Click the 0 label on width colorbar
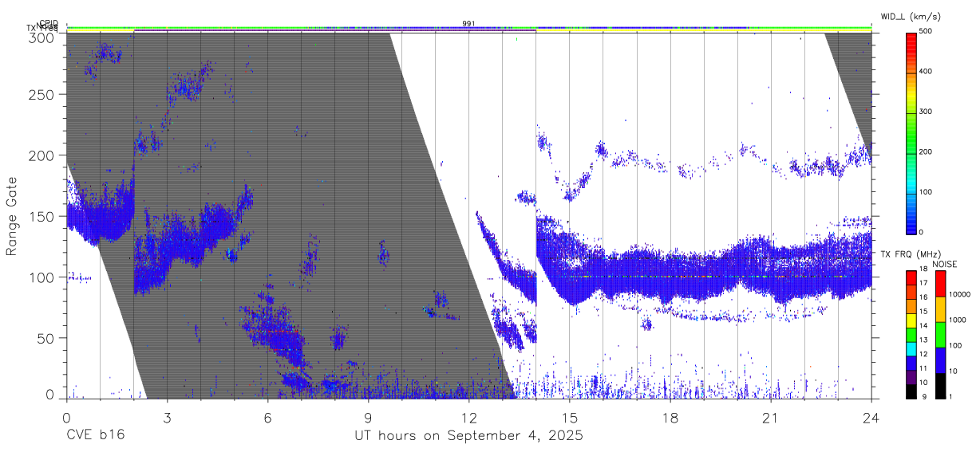 click(x=922, y=232)
